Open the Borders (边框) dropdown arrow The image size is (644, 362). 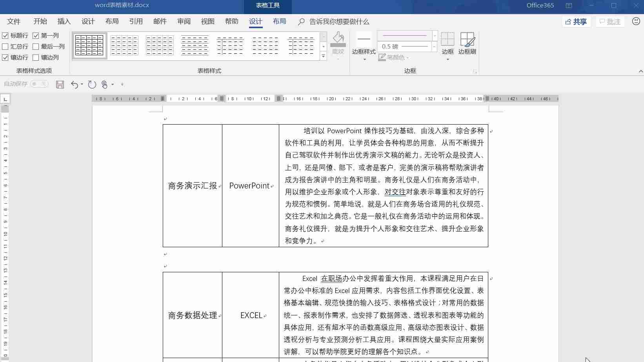(x=448, y=59)
